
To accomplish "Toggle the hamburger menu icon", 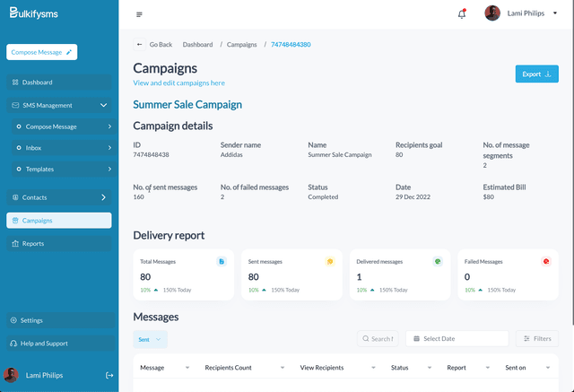I will click(139, 14).
